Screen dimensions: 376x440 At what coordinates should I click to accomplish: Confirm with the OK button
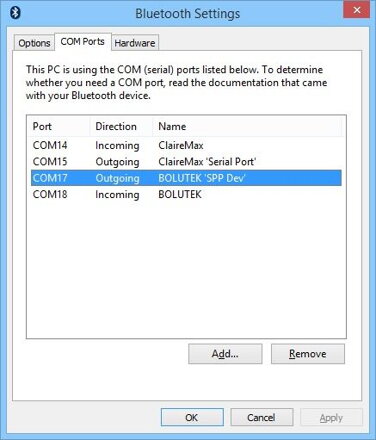[x=192, y=417]
